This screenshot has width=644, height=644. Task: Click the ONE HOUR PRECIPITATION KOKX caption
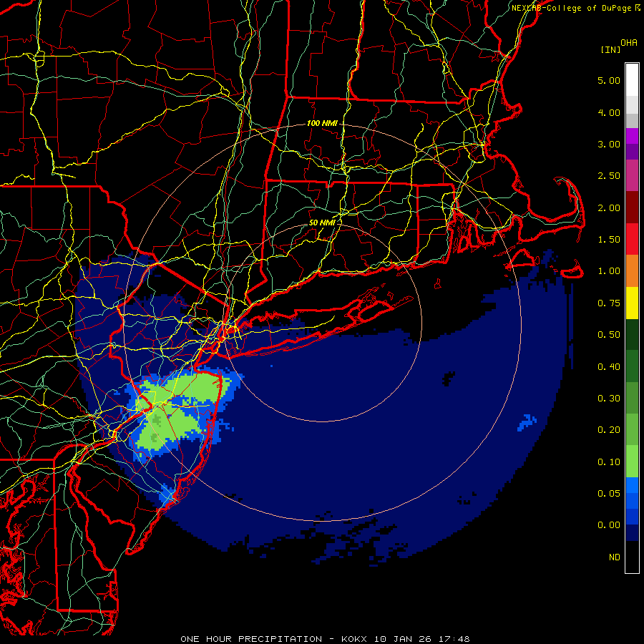tap(325, 639)
